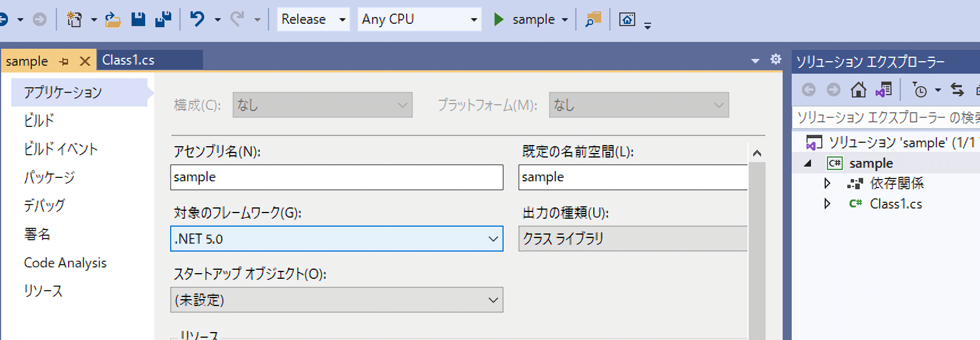Click the Pending Changes Filter clock icon

tap(919, 90)
